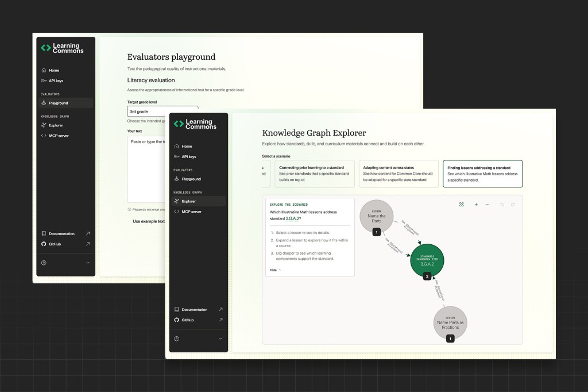Click Use example text button
Image resolution: width=588 pixels, height=392 pixels.
[149, 221]
